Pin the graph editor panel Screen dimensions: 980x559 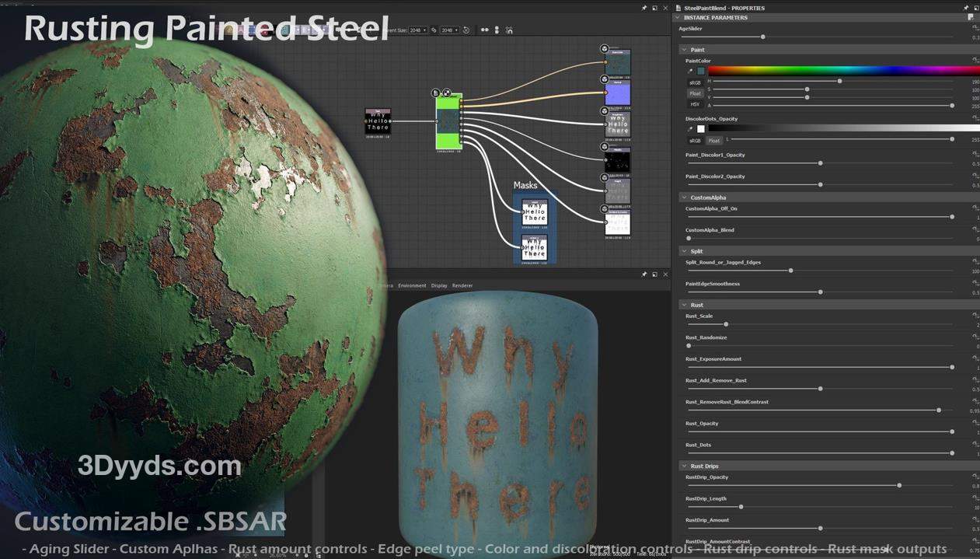pyautogui.click(x=644, y=8)
